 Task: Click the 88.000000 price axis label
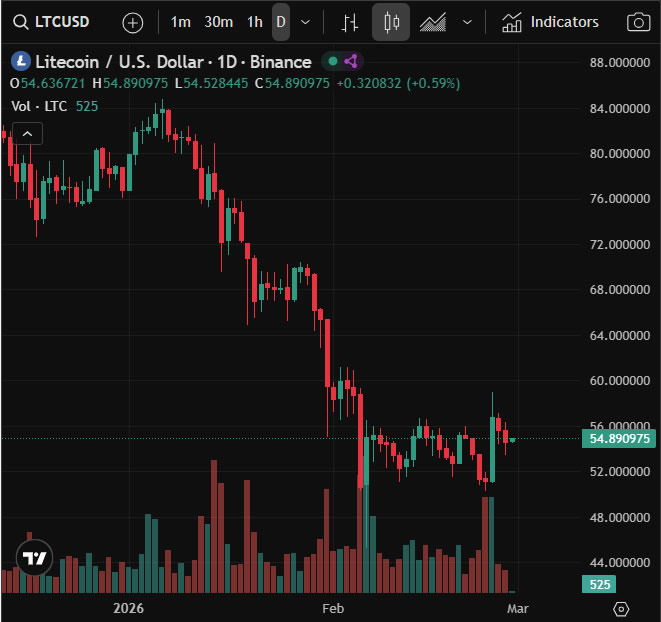[x=620, y=63]
